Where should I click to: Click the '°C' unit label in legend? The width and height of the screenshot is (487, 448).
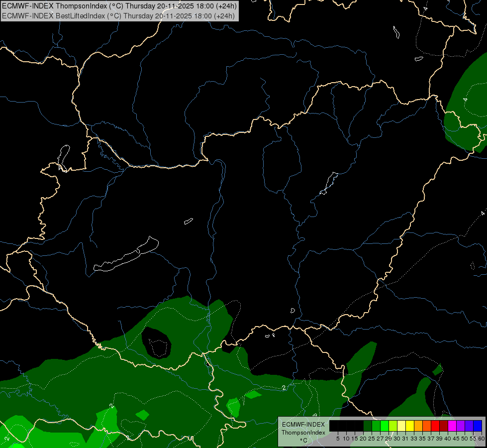click(303, 441)
